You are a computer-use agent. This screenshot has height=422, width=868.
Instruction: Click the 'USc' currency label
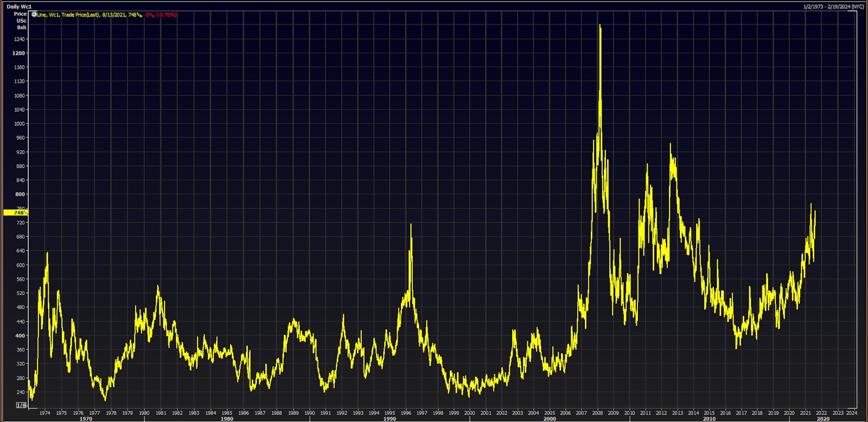coord(21,21)
